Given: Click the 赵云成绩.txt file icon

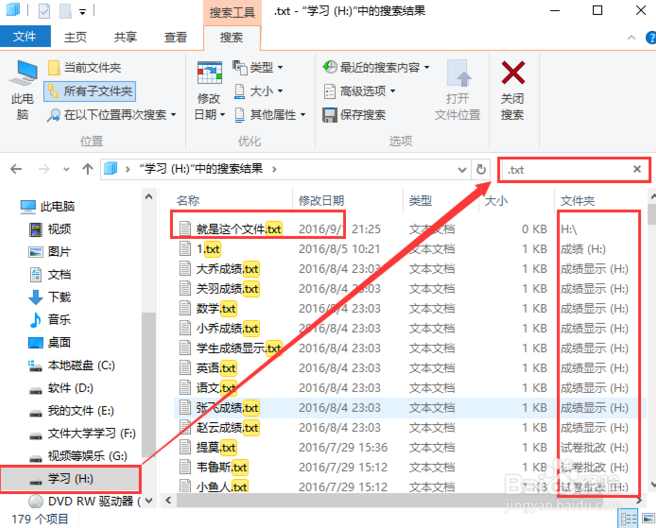Looking at the screenshot, I should 185,428.
